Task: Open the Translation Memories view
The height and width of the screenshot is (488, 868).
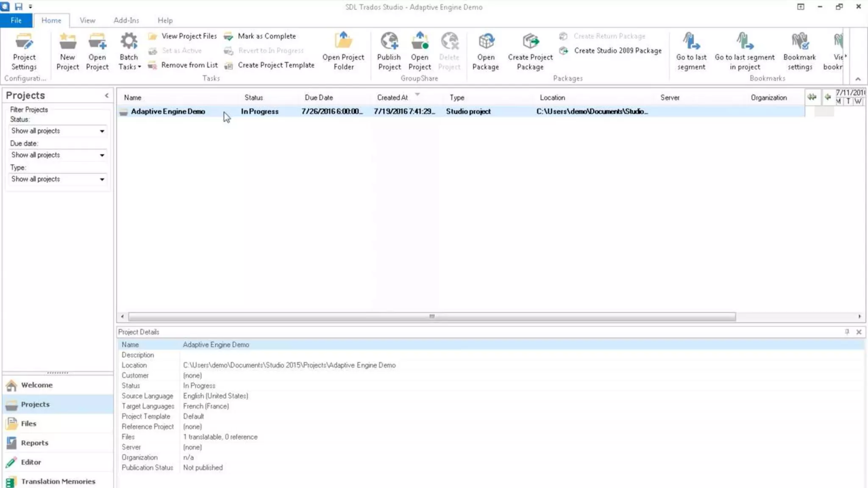Action: pos(58,481)
